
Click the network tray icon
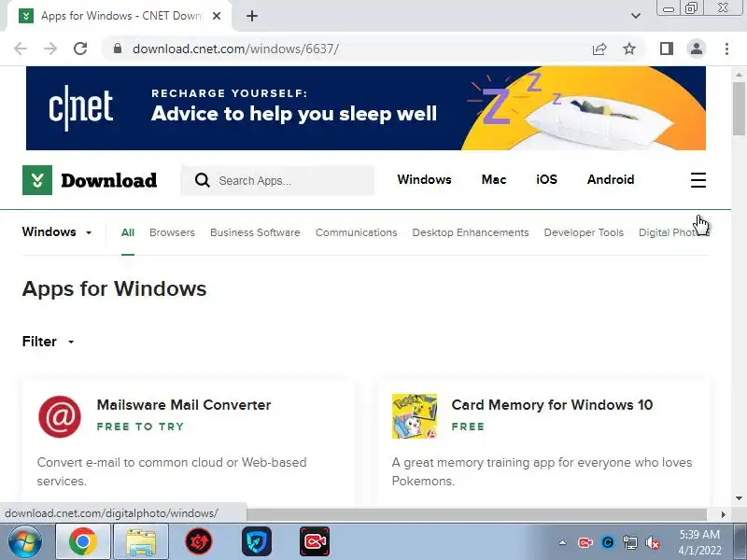629,542
